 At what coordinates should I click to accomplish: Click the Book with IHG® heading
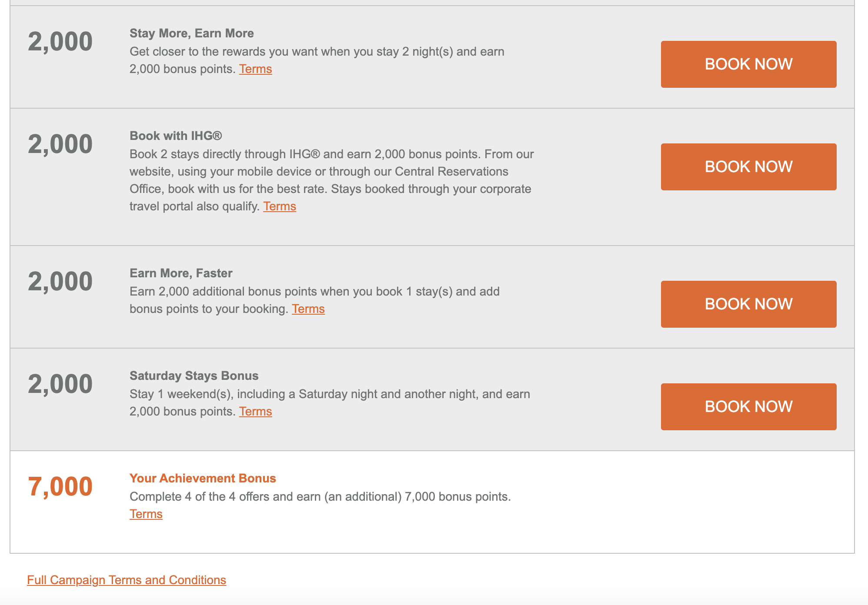(176, 136)
